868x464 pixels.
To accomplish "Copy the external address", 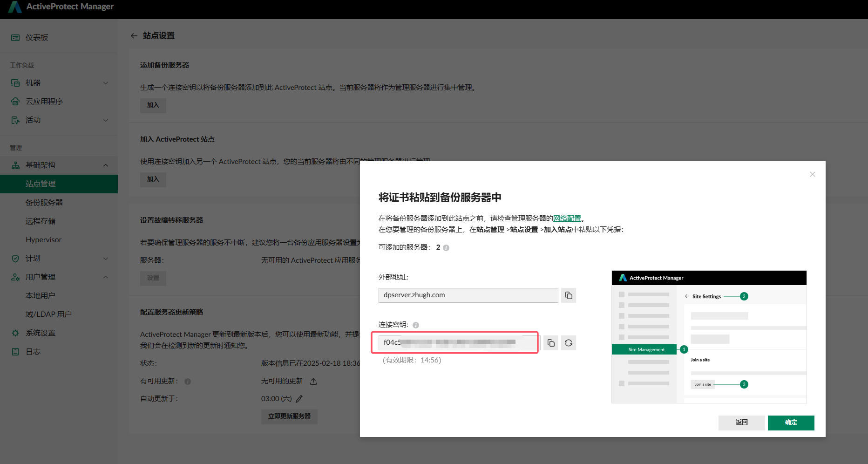I will pos(569,295).
